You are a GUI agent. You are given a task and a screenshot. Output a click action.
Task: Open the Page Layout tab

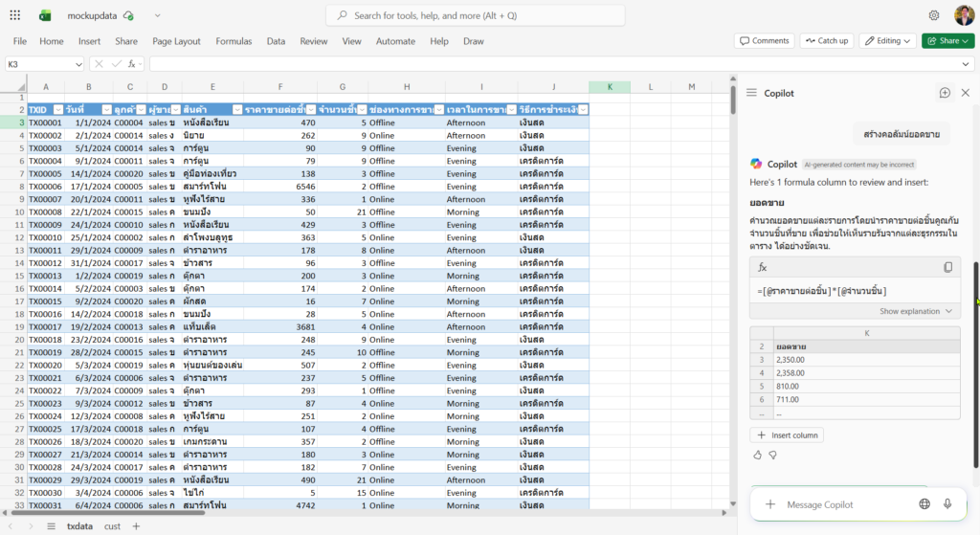[176, 41]
